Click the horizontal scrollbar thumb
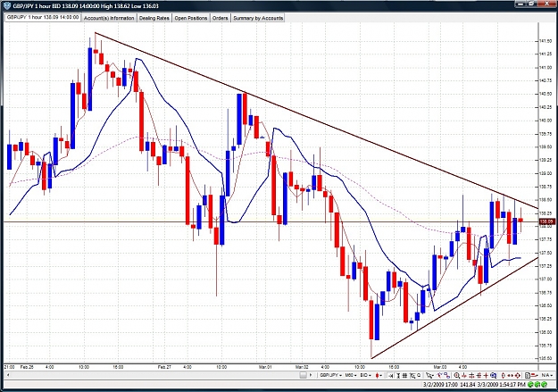This screenshot has height=392, width=558. coord(303,375)
